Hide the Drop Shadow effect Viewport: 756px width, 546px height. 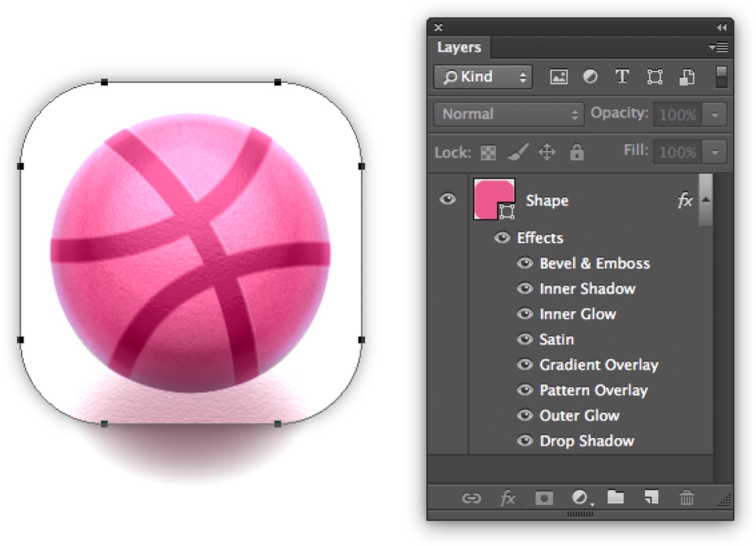pyautogui.click(x=525, y=440)
